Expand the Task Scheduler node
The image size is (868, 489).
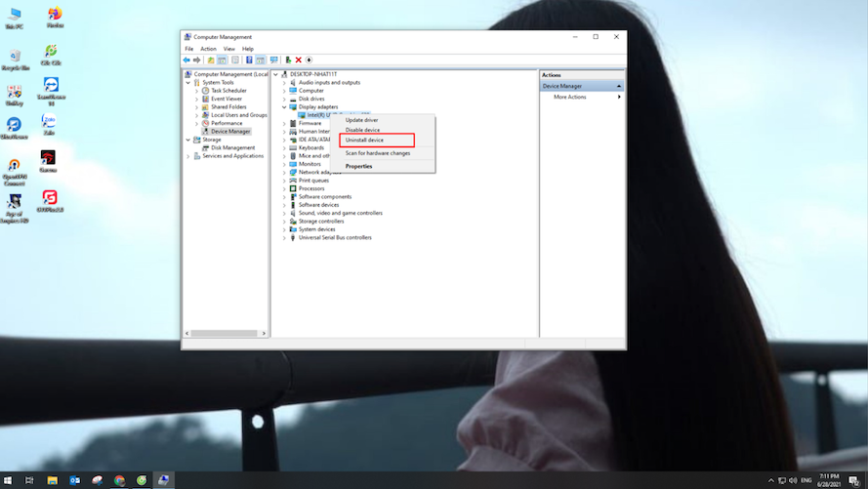point(196,91)
